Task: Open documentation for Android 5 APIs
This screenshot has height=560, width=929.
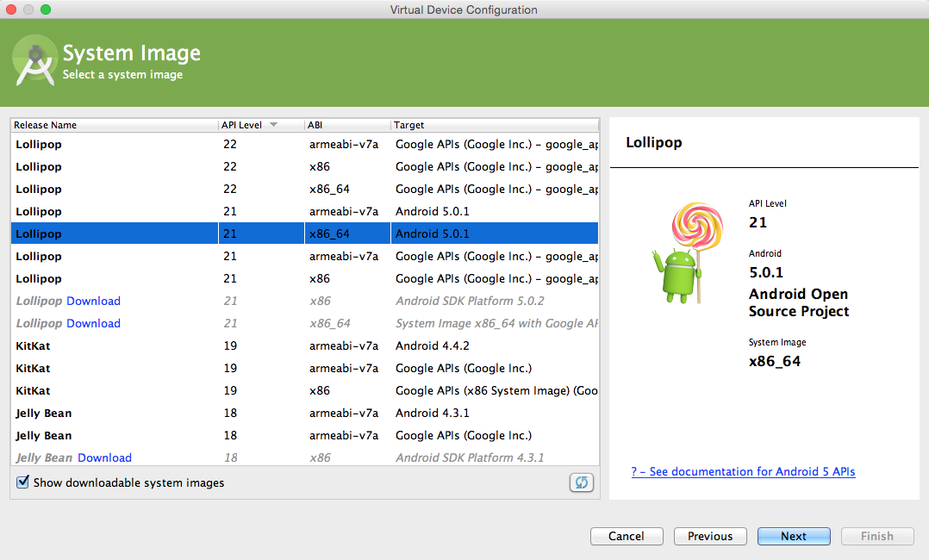Action: pos(743,472)
